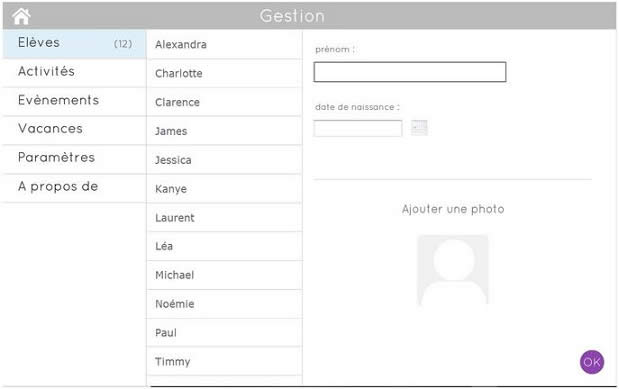Select student Charlotte in the list
The image size is (619, 389).
(224, 73)
